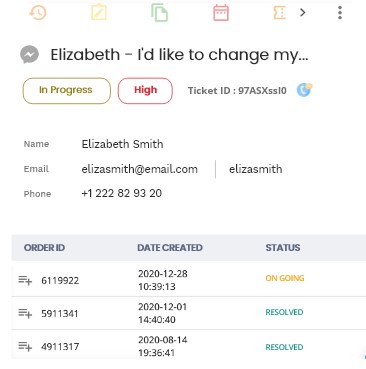Sort by ORDER ID column header
The width and height of the screenshot is (366, 369).
(x=44, y=248)
